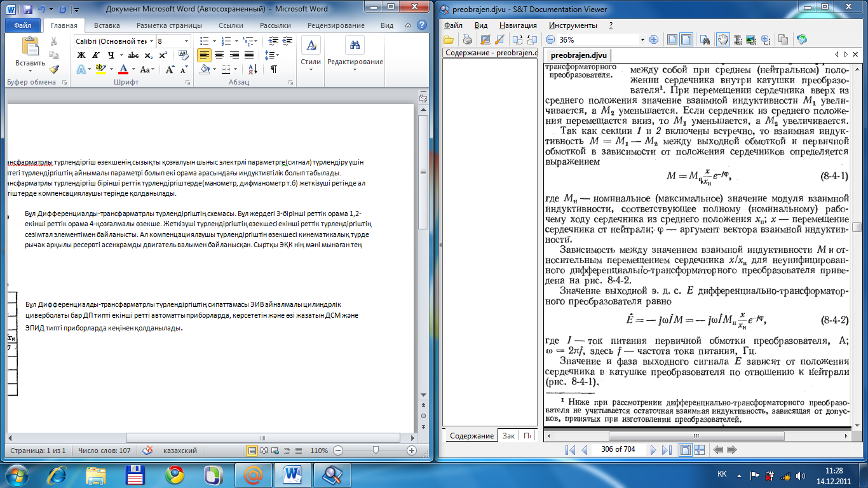The image size is (868, 488).
Task: Toggle Underline (Ч) formatting
Action: pyautogui.click(x=111, y=55)
